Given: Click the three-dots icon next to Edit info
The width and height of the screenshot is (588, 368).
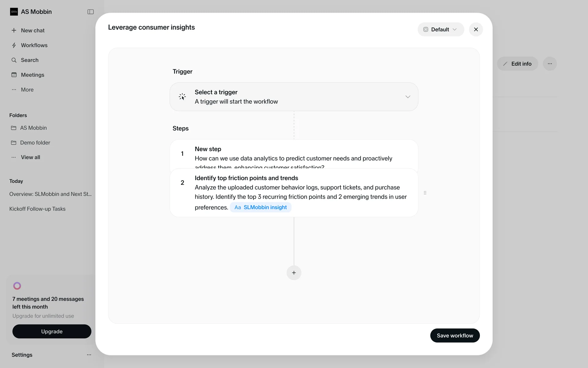Looking at the screenshot, I should click(x=550, y=64).
